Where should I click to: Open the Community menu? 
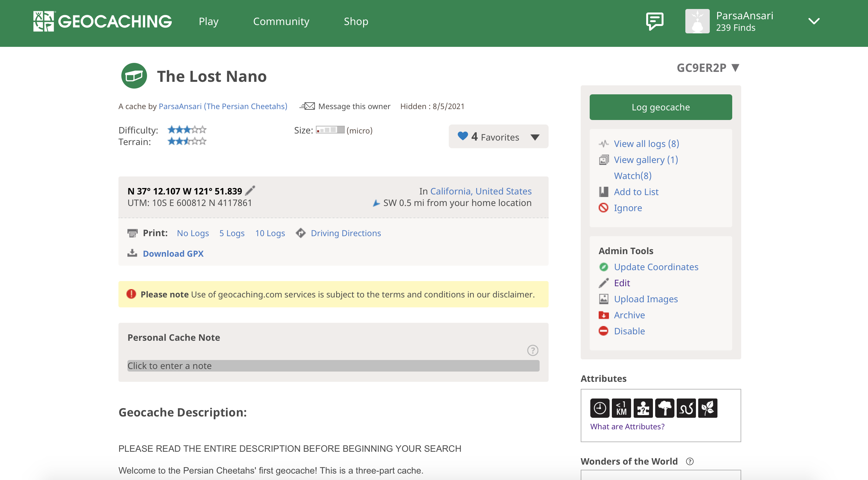[281, 21]
